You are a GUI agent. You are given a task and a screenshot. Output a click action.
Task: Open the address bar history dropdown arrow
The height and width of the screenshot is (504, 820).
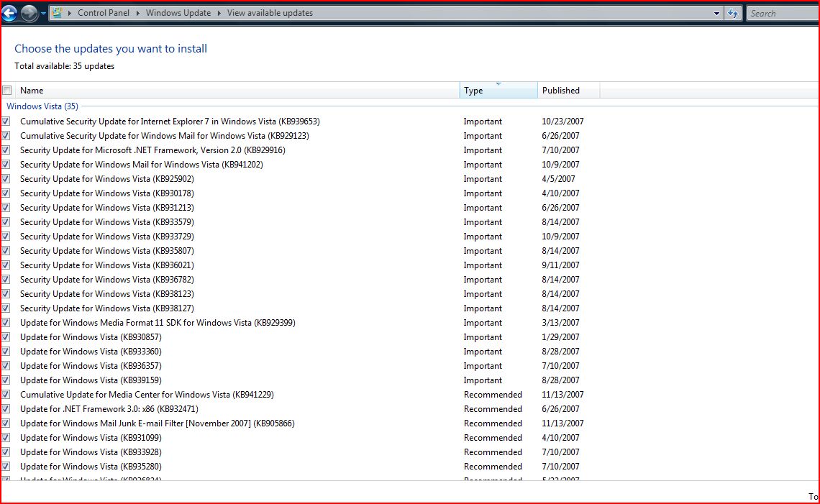pyautogui.click(x=716, y=14)
